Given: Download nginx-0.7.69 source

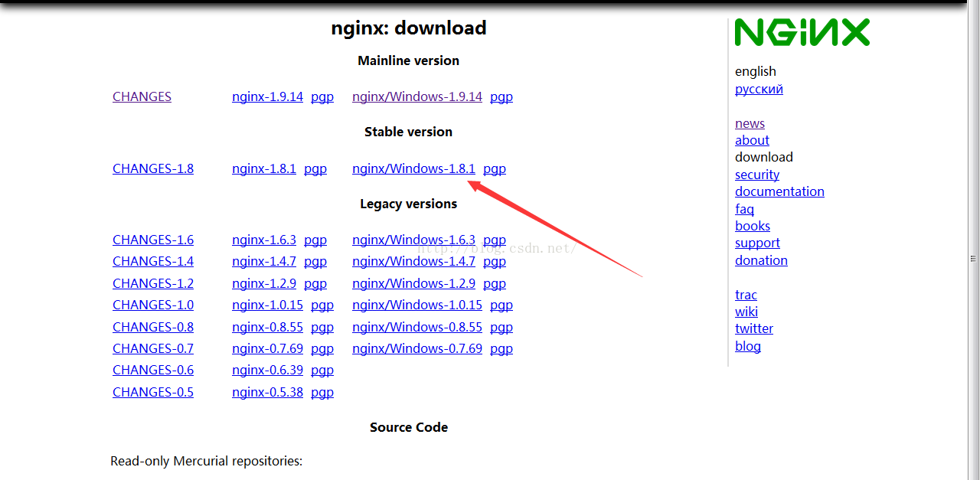Looking at the screenshot, I should tap(267, 348).
